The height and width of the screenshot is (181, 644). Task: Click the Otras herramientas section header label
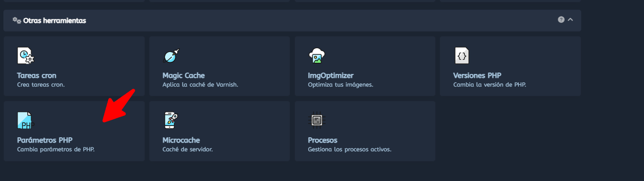point(55,20)
